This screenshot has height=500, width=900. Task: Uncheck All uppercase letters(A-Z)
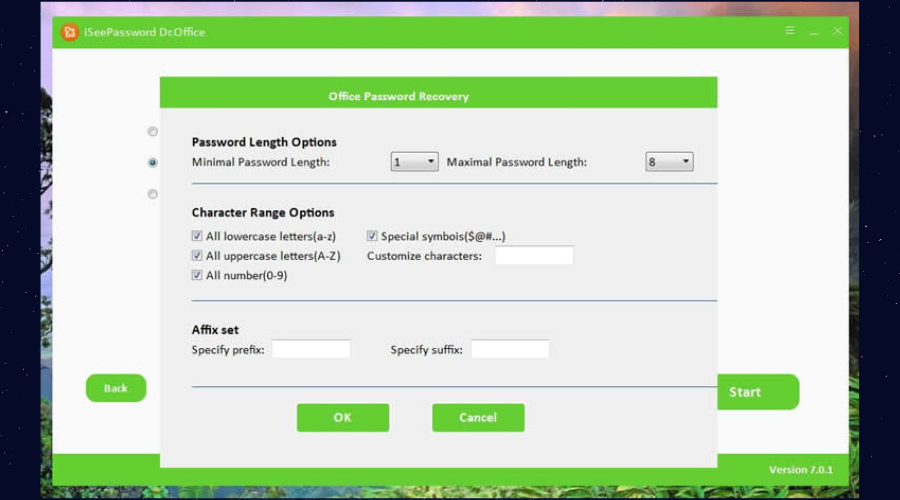(197, 255)
